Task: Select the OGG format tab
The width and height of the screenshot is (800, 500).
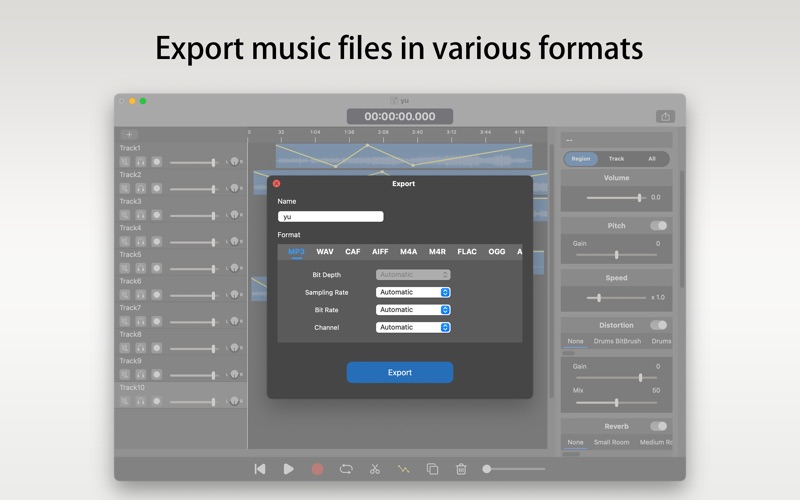Action: [496, 252]
